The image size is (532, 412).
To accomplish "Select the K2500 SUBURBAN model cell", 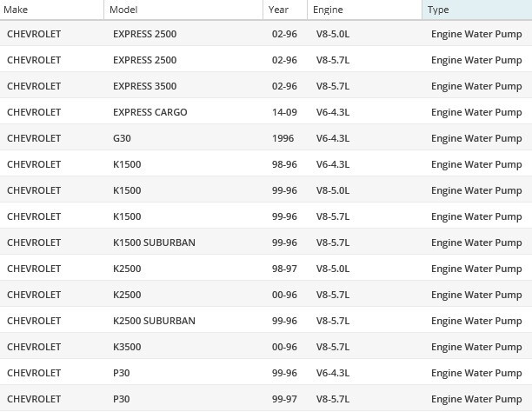I will pos(154,321).
